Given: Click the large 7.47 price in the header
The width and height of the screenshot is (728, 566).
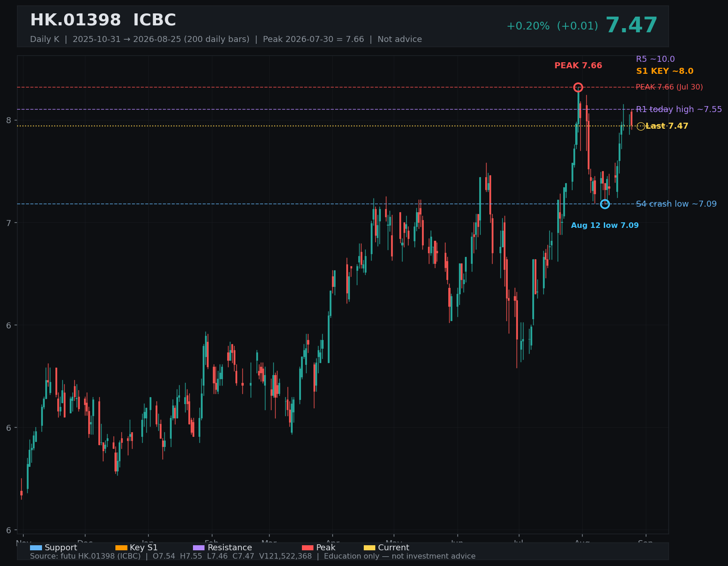Looking at the screenshot, I should click(x=632, y=25).
